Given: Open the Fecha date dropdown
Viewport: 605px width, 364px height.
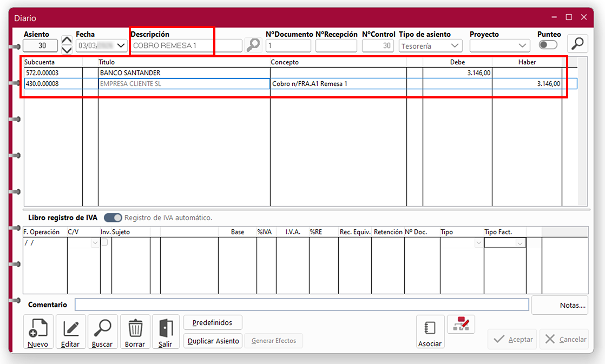Looking at the screenshot, I should pos(121,46).
